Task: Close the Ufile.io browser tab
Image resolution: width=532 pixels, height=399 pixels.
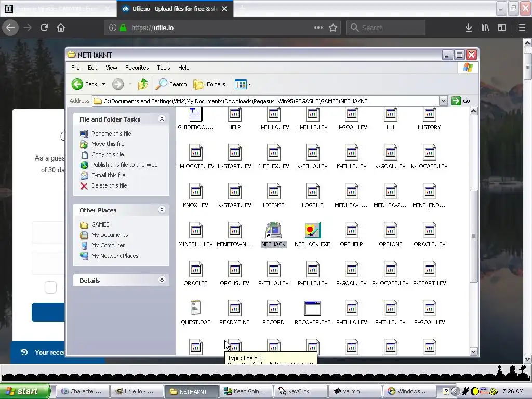Action: [x=224, y=9]
